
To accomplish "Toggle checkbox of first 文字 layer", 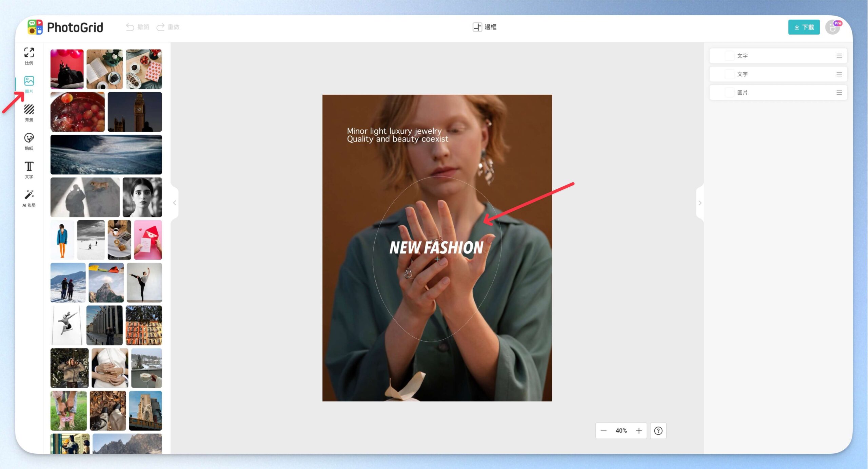I will [x=729, y=56].
